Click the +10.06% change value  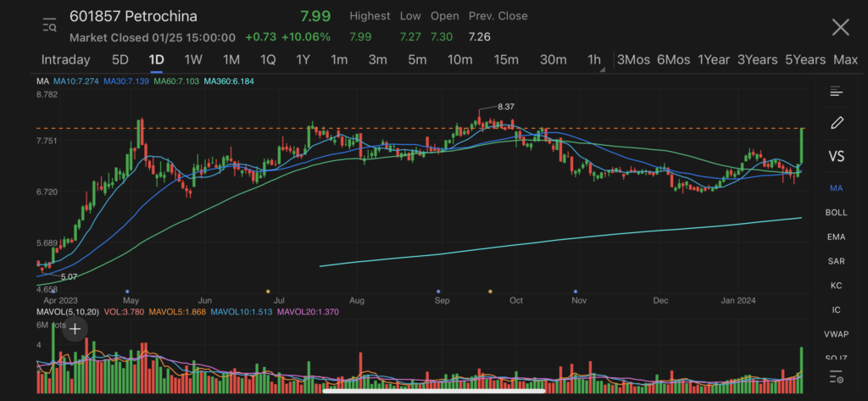305,37
